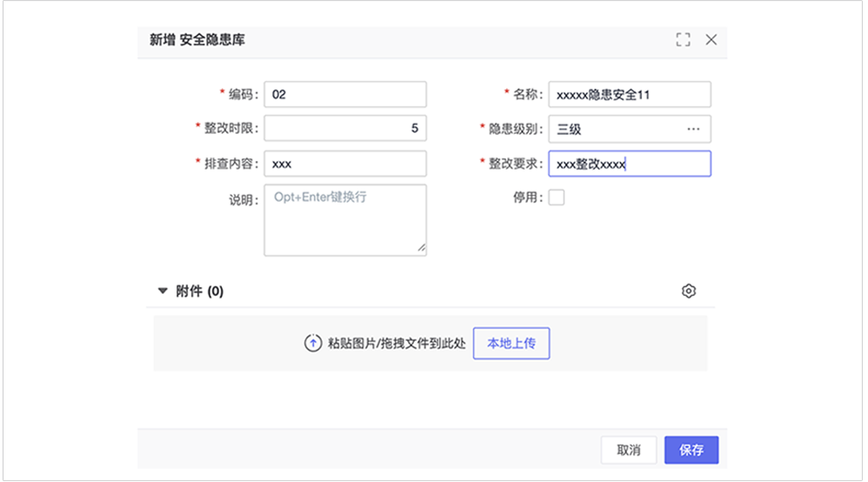
Task: Focus the 整改要求 input box
Action: 629,164
